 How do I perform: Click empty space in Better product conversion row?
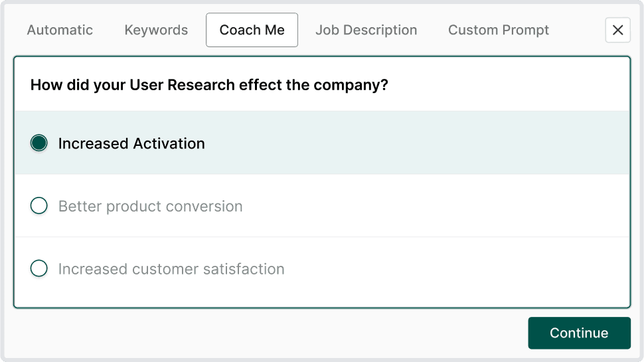(x=432, y=206)
